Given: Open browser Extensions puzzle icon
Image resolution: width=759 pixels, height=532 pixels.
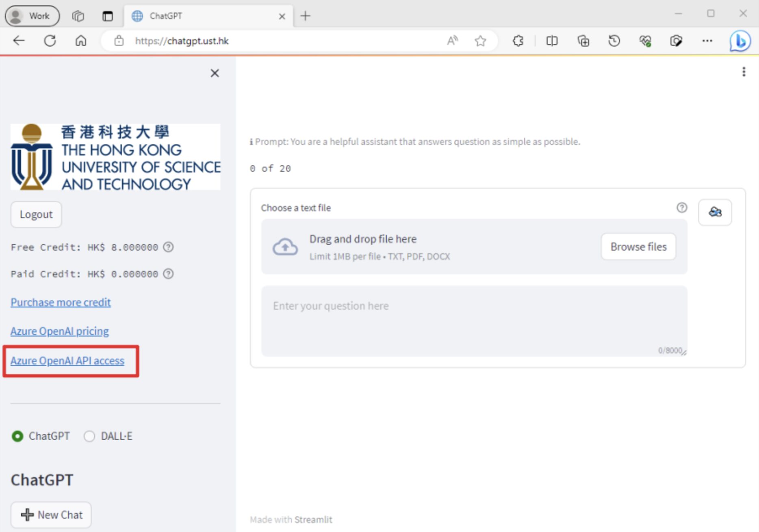Looking at the screenshot, I should tap(518, 41).
